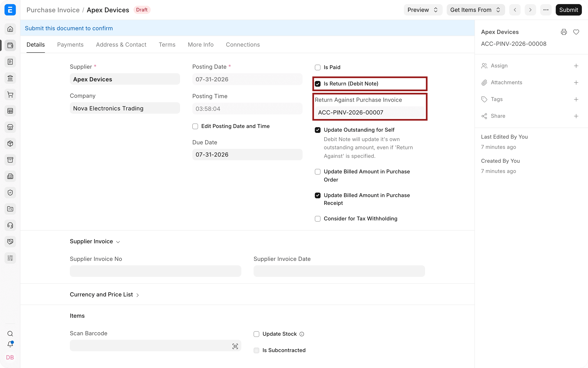Open the home icon in sidebar
The height and width of the screenshot is (368, 588).
coord(10,29)
